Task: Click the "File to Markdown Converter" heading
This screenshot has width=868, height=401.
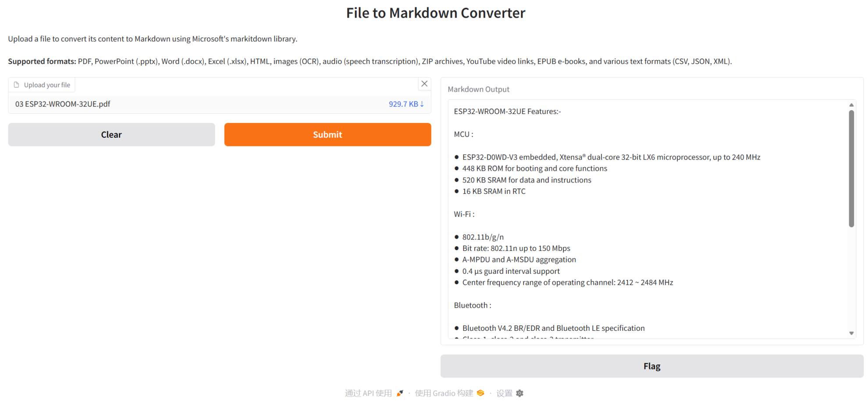Action: 435,13
